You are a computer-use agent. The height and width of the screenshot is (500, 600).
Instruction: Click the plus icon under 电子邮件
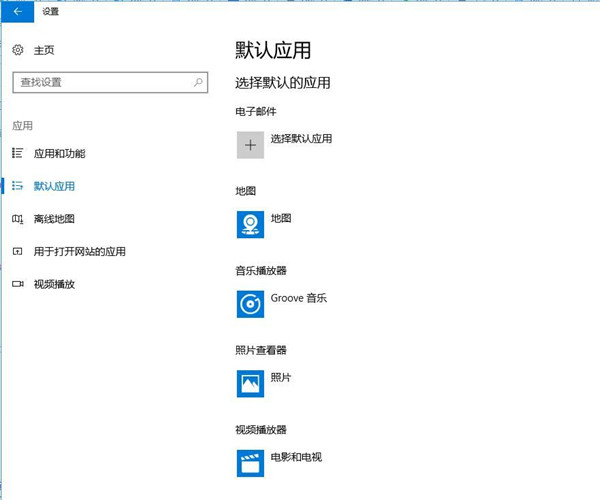coord(250,145)
